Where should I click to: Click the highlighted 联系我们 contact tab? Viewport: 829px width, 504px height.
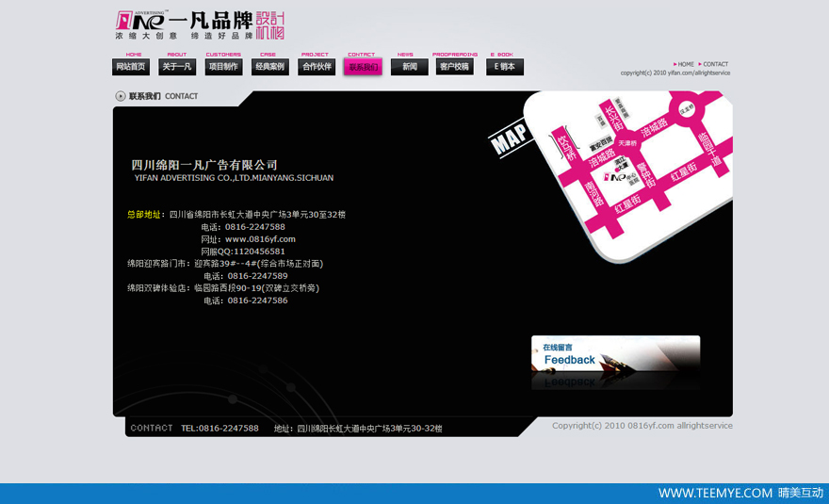click(x=364, y=67)
